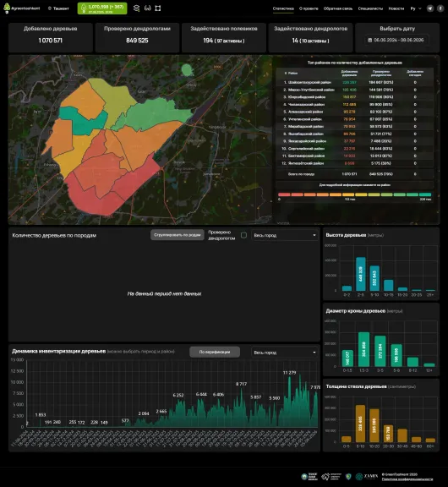Screen dimensions: 448x487
Task: Click the 5-10 cm trunk thickness bar
Action: 360,424
